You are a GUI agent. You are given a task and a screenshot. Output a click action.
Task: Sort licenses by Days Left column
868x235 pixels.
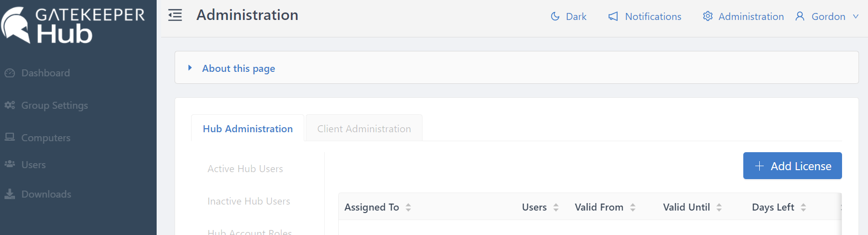tap(773, 207)
